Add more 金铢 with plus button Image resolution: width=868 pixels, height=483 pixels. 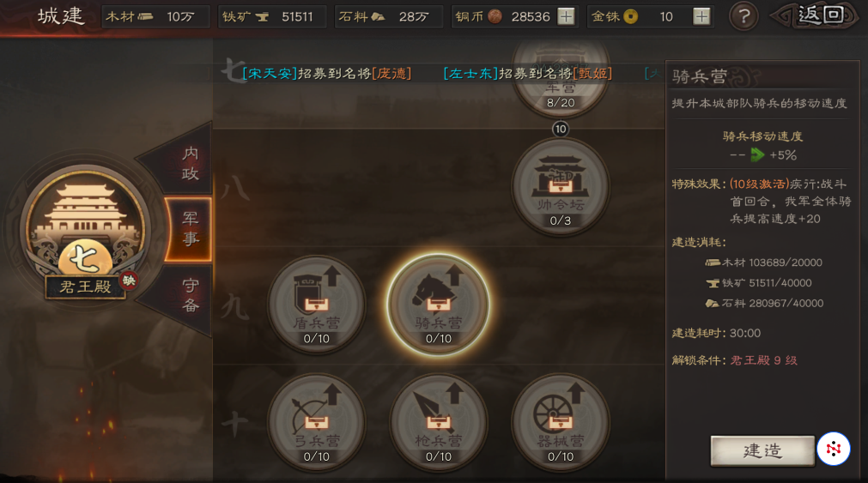(x=701, y=16)
